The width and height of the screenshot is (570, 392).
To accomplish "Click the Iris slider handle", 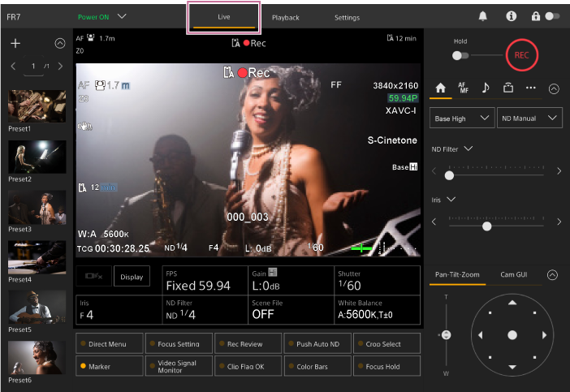I will click(486, 226).
